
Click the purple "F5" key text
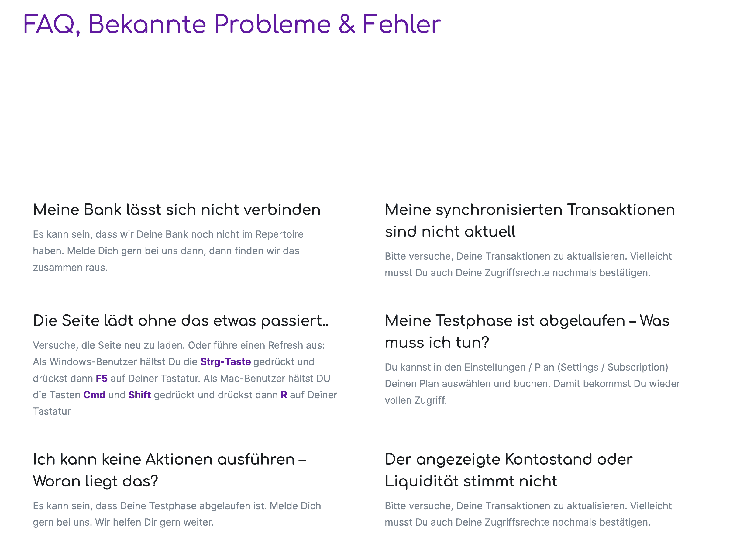tap(102, 378)
